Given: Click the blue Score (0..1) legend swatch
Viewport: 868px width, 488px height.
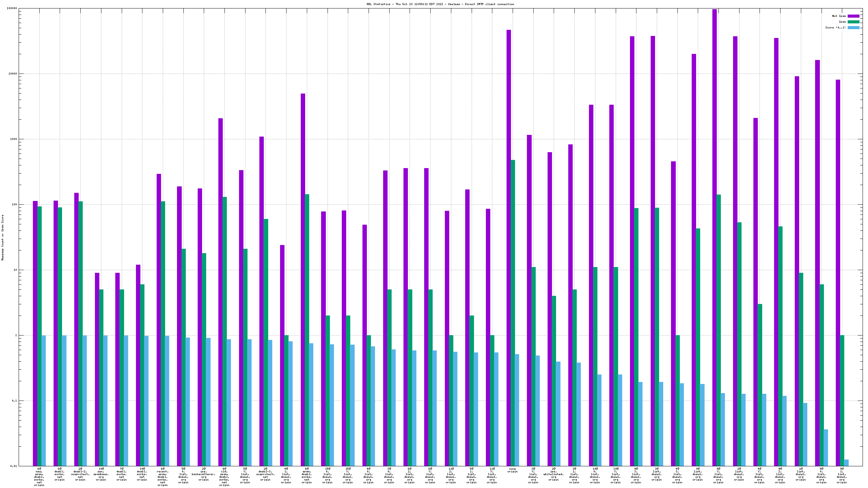Looking at the screenshot, I should click(853, 27).
